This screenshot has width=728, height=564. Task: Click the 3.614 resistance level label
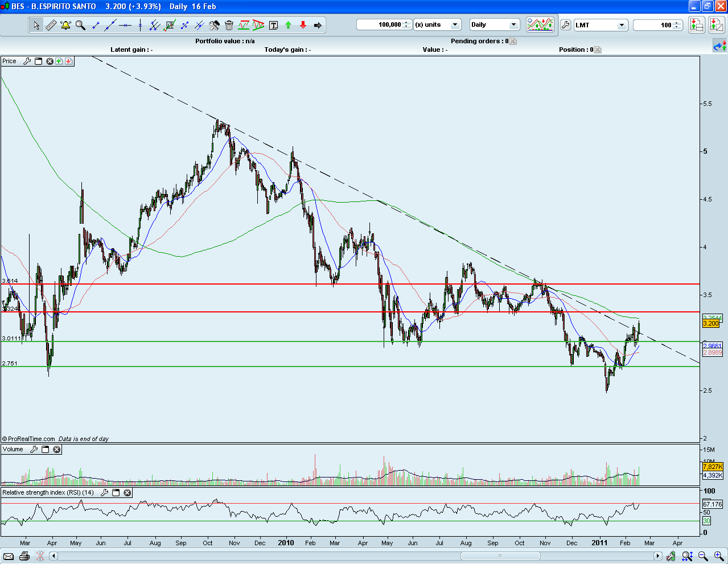(x=10, y=281)
